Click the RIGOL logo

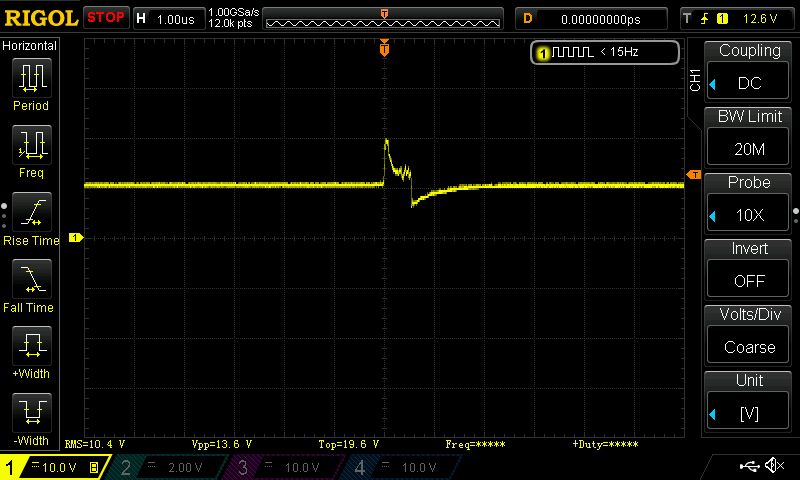pyautogui.click(x=41, y=18)
